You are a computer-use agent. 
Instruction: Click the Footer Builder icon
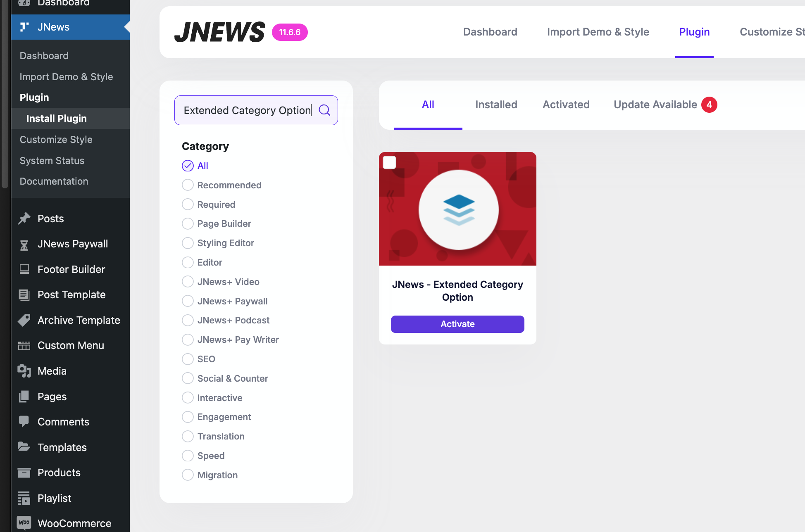coord(24,269)
